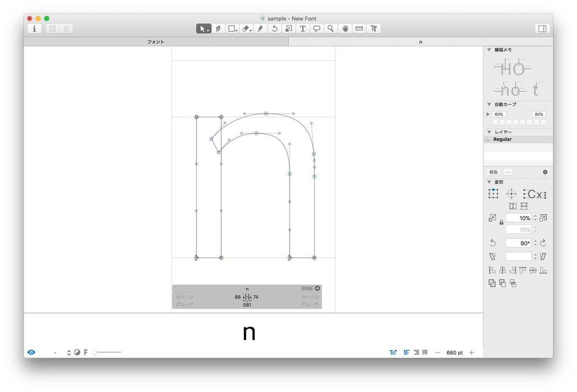Zoom in with the plus button

click(471, 353)
